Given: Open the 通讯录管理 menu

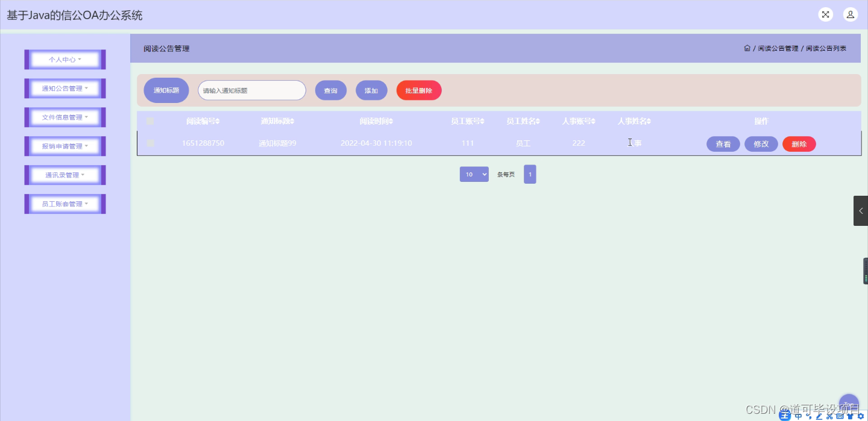Looking at the screenshot, I should click(x=64, y=175).
